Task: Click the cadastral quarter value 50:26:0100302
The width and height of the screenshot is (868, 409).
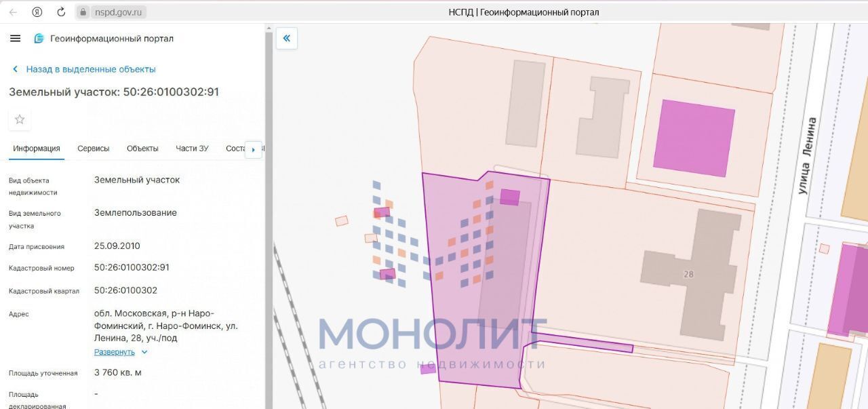Action: pyautogui.click(x=126, y=290)
